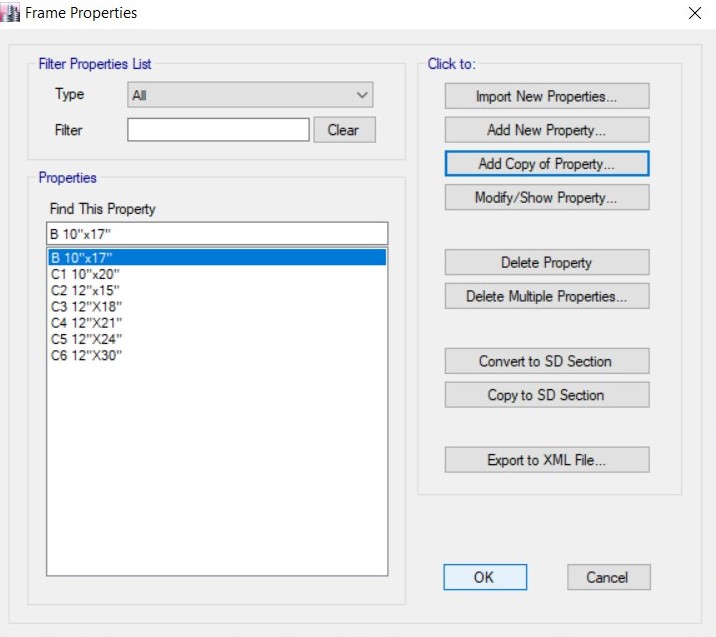
Task: Choose C6 12"X30" from properties list
Action: pos(85,355)
